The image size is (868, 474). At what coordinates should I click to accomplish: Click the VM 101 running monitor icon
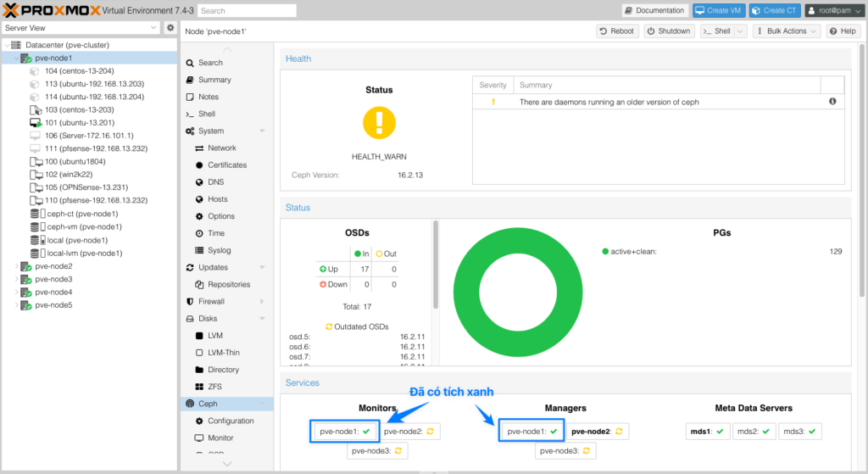coord(36,123)
